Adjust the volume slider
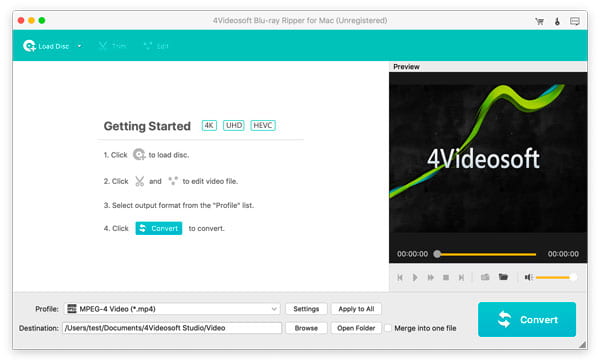Viewport: 600px width, 364px height. (556, 277)
